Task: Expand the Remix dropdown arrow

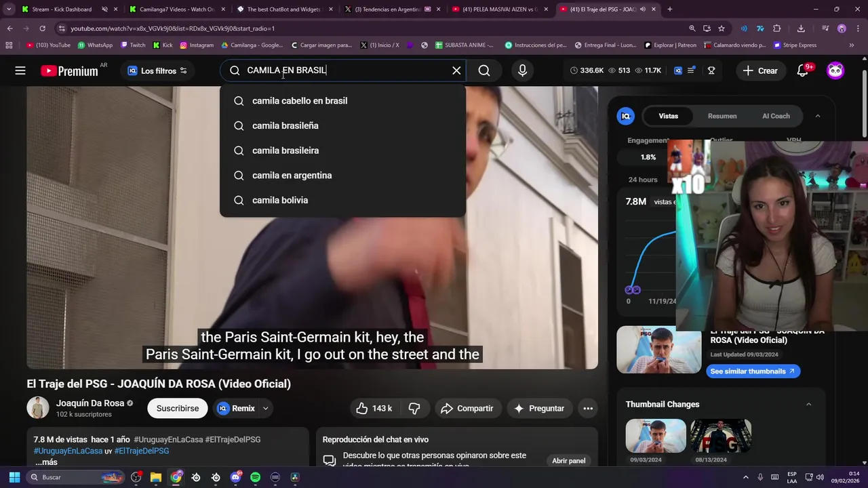Action: coord(266,408)
